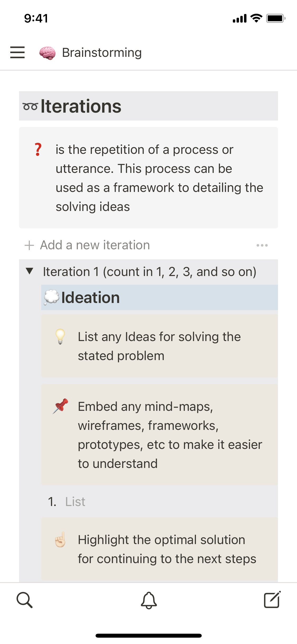
Task: Select the Ideation heading
Action: click(x=91, y=298)
